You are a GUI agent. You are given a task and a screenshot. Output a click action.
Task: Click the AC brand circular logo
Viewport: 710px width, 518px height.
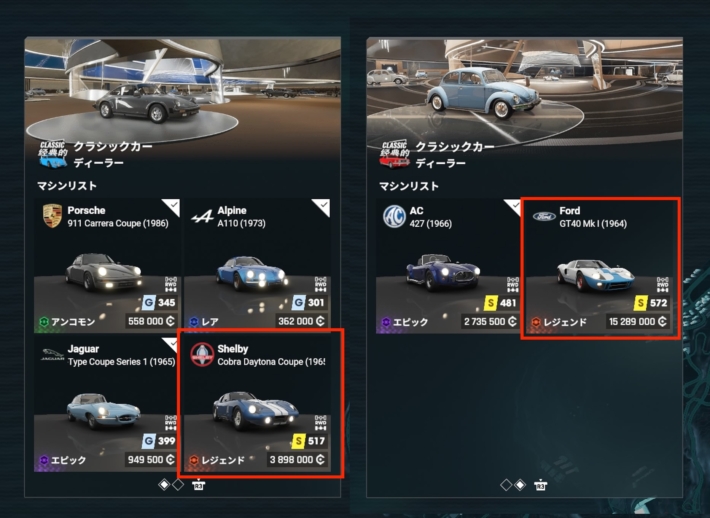tap(394, 216)
